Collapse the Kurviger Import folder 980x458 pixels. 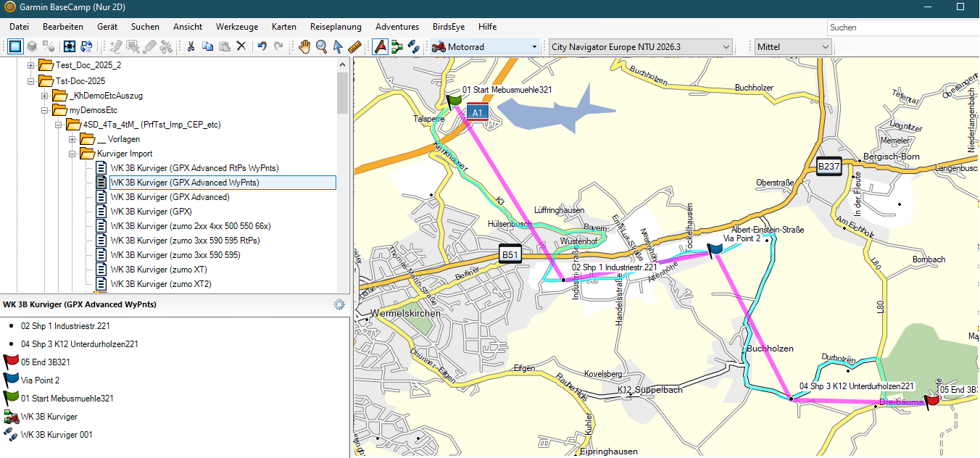point(72,154)
